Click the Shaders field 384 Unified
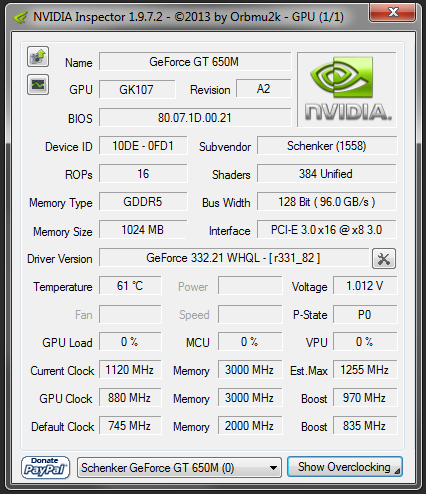 pyautogui.click(x=327, y=174)
